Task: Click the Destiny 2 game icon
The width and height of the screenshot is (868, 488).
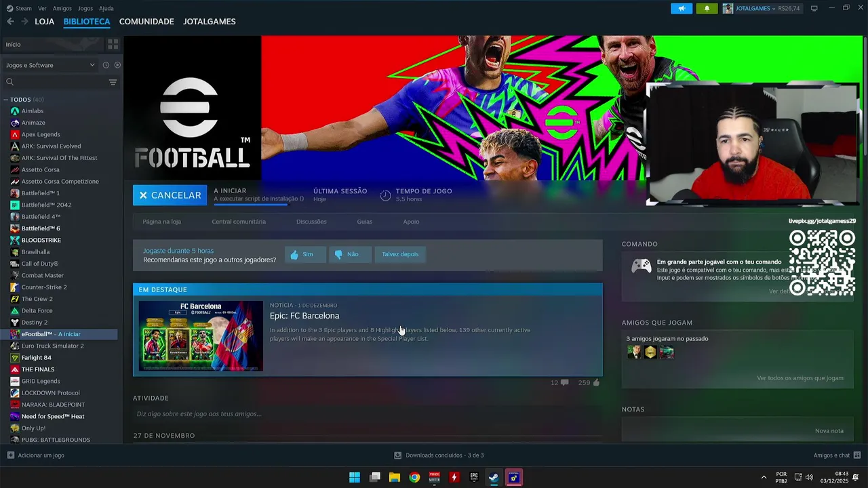Action: pyautogui.click(x=15, y=323)
